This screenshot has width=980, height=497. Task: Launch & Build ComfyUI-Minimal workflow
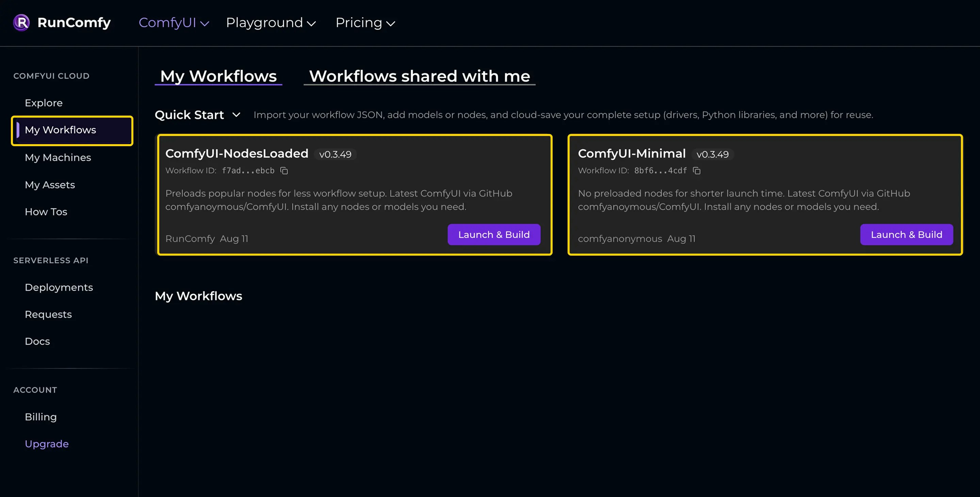coord(906,235)
